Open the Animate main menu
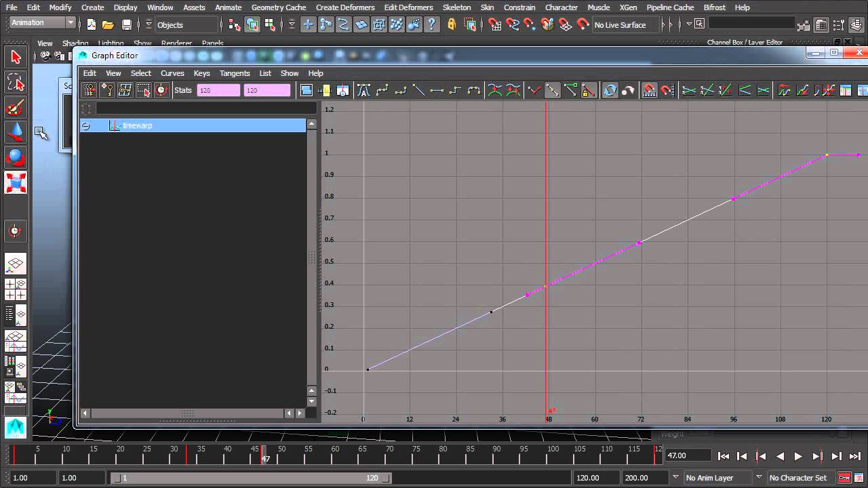The height and width of the screenshot is (488, 868). point(229,7)
